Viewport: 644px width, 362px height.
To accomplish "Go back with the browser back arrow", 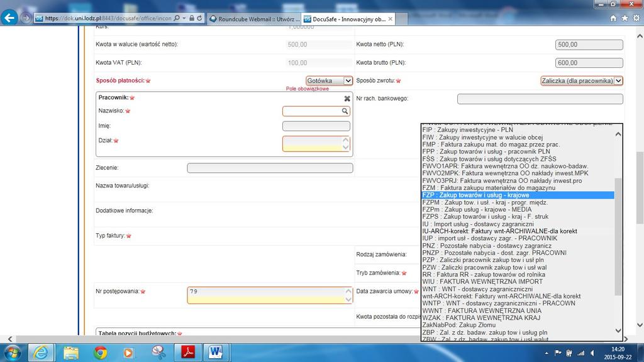I will click(x=9, y=18).
